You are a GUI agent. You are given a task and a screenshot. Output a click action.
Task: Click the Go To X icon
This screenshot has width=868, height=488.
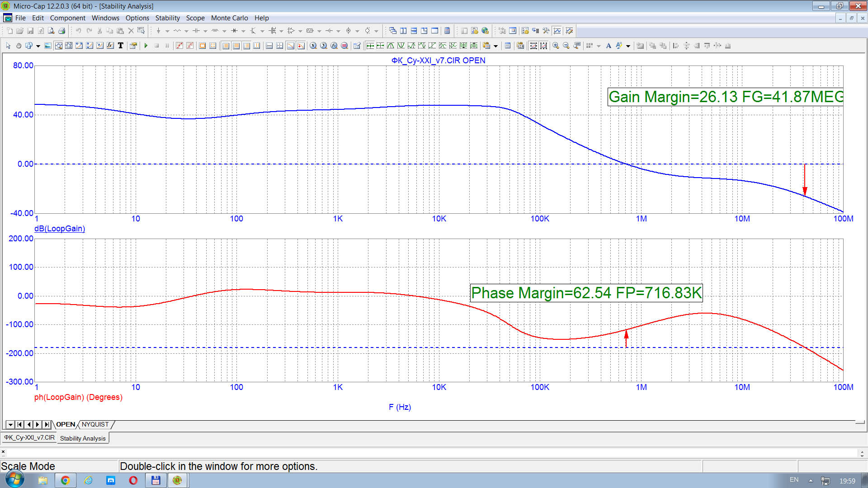coord(313,46)
